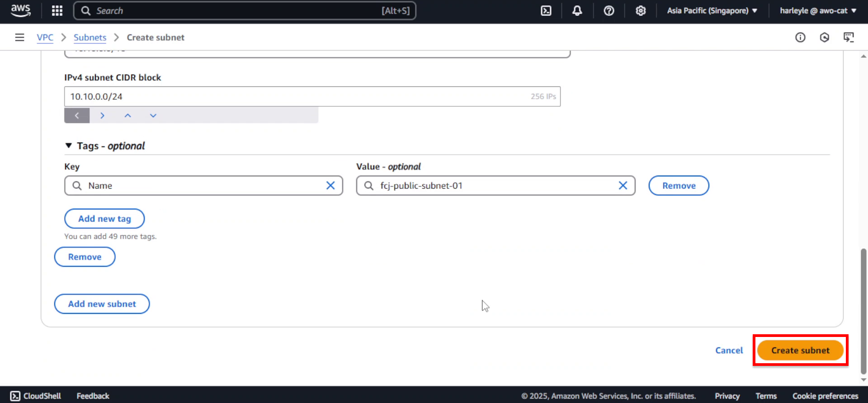Click the page vertical scrollbar thumb

[x=863, y=312]
